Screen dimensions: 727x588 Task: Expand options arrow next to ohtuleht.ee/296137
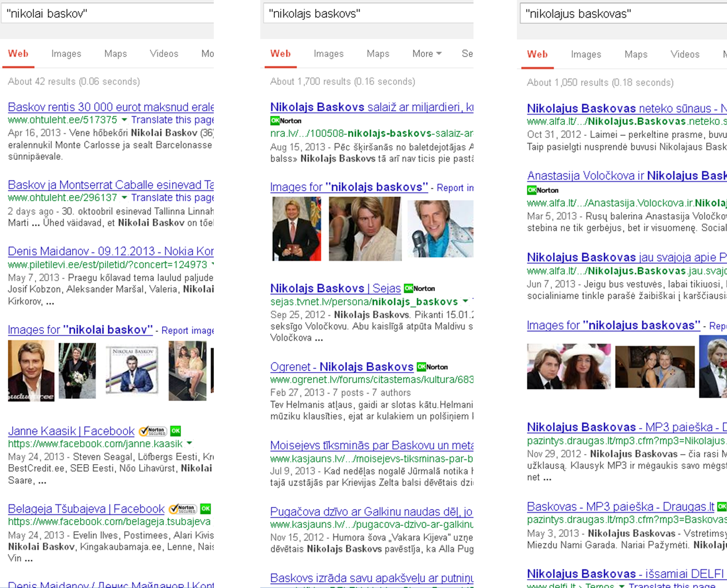tap(124, 198)
